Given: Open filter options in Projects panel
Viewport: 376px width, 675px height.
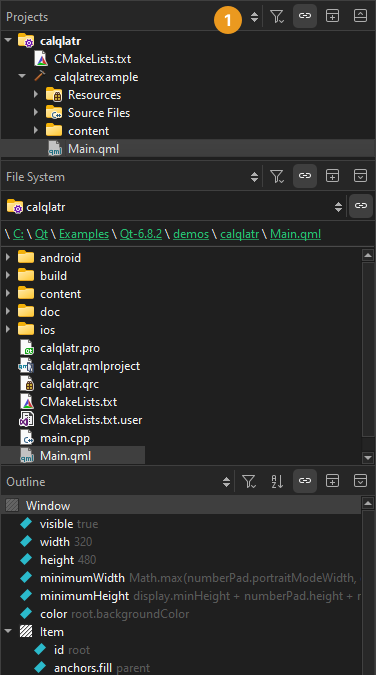Looking at the screenshot, I should (277, 16).
